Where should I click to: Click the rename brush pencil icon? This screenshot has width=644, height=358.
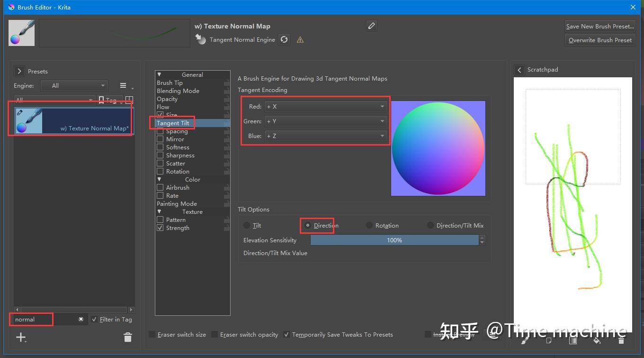pos(372,26)
